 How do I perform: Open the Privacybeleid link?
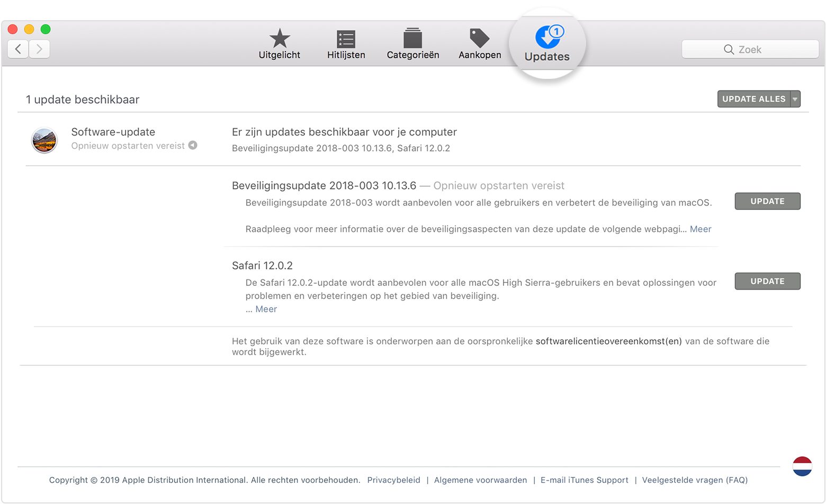pyautogui.click(x=393, y=480)
